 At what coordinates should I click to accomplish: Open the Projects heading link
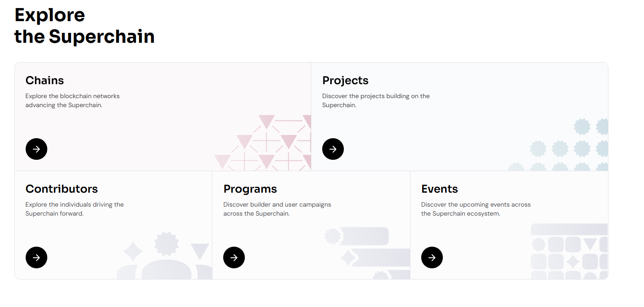point(345,81)
